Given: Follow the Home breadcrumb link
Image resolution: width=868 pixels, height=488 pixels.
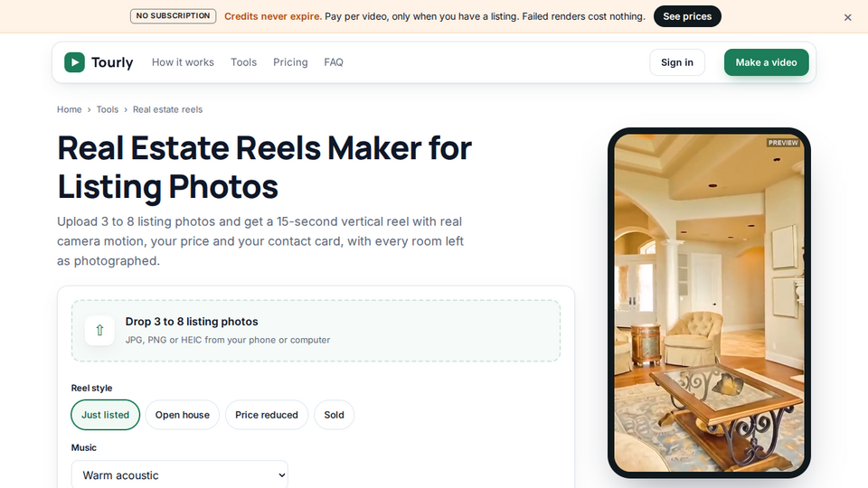Looking at the screenshot, I should coord(70,109).
